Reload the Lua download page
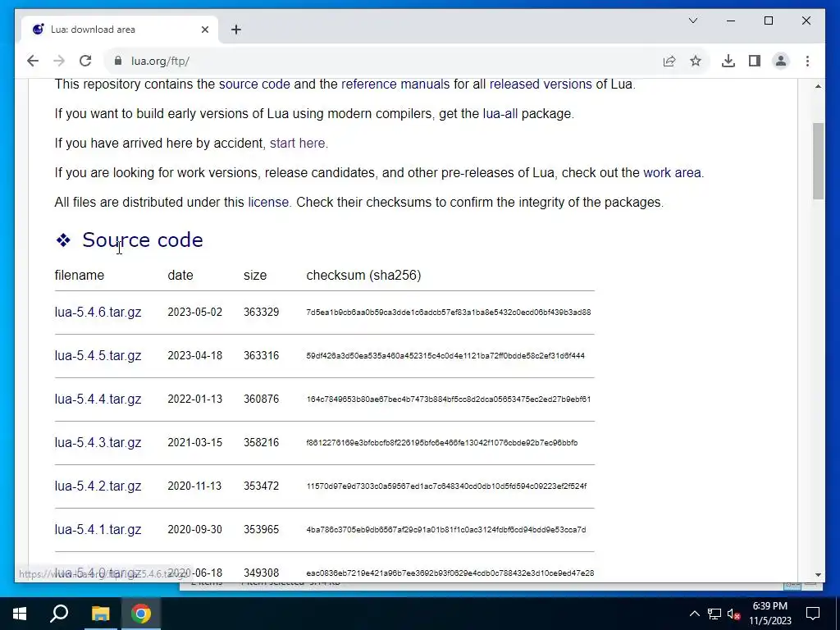The height and width of the screenshot is (630, 840). [85, 61]
